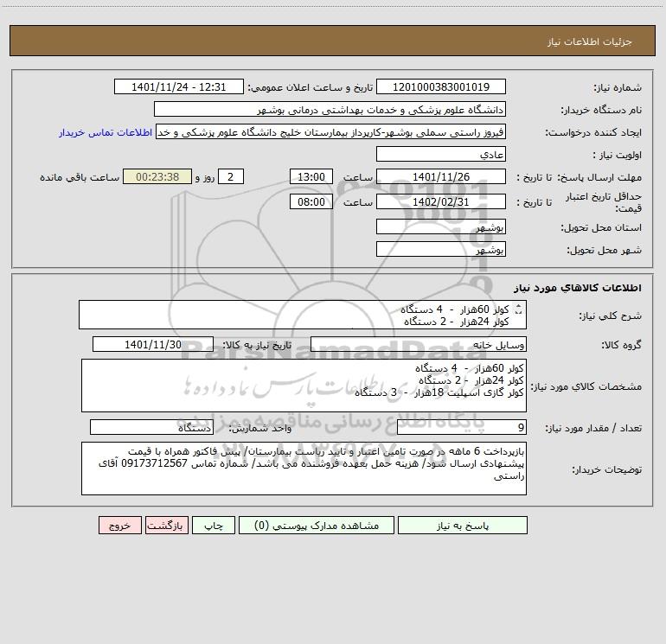Click the buyer notes text area
The height and width of the screenshot is (644, 666).
(x=304, y=469)
